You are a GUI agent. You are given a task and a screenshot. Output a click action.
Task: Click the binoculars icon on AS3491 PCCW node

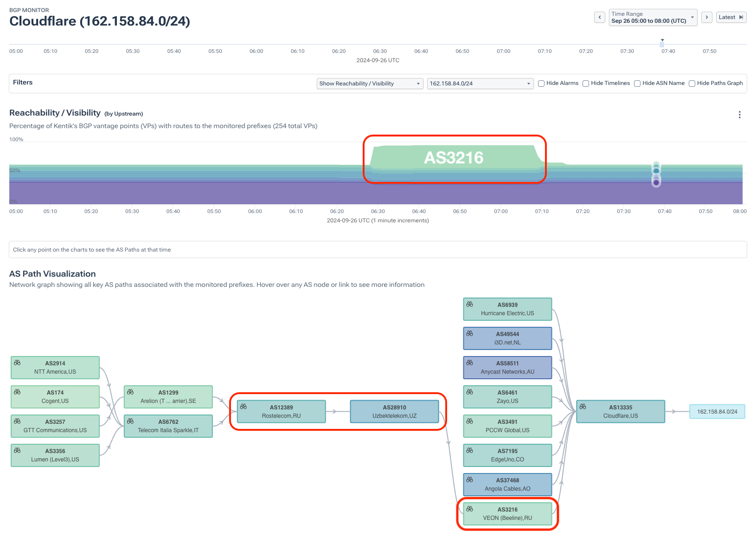[470, 421]
